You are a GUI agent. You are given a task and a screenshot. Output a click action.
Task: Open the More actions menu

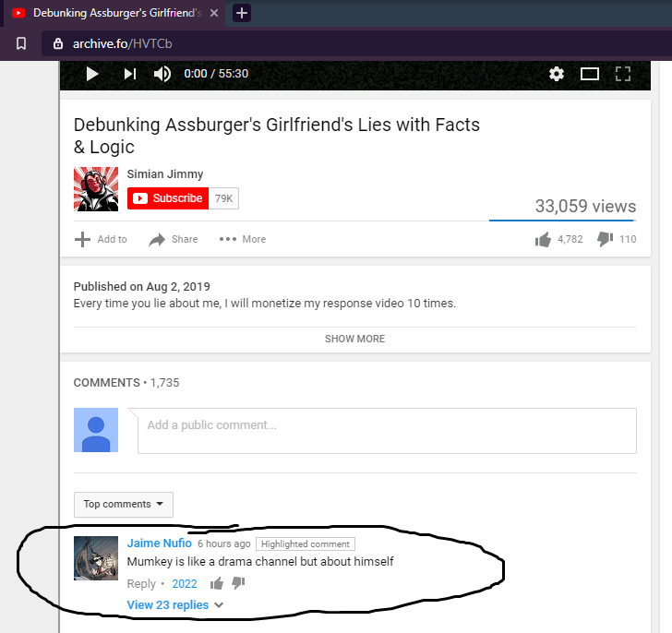[243, 239]
